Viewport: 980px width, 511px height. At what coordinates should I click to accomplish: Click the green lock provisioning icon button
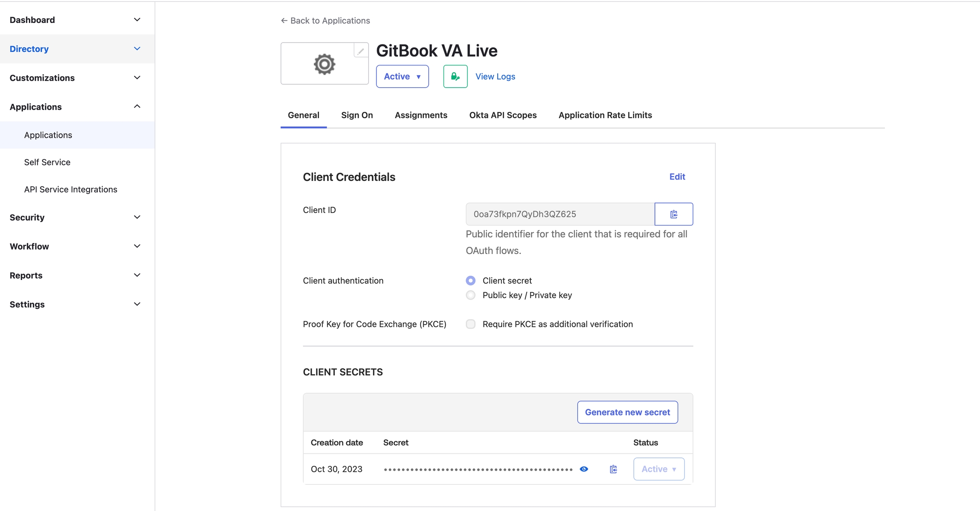tap(455, 77)
